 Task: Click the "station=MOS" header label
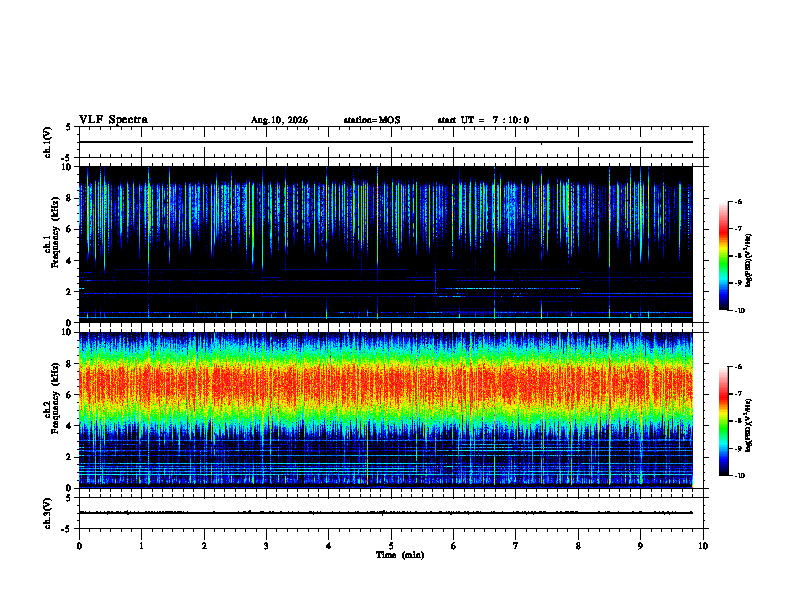coord(372,120)
